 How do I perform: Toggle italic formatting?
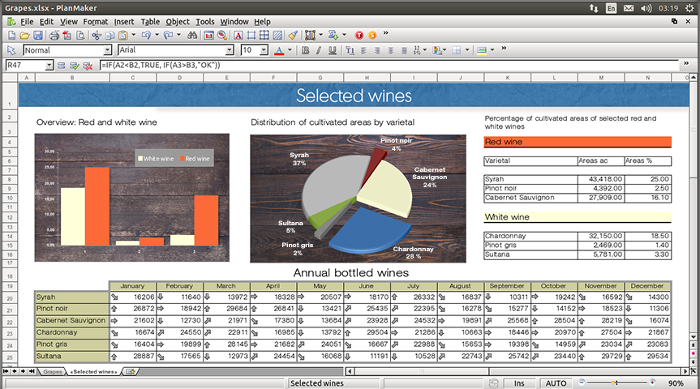319,50
